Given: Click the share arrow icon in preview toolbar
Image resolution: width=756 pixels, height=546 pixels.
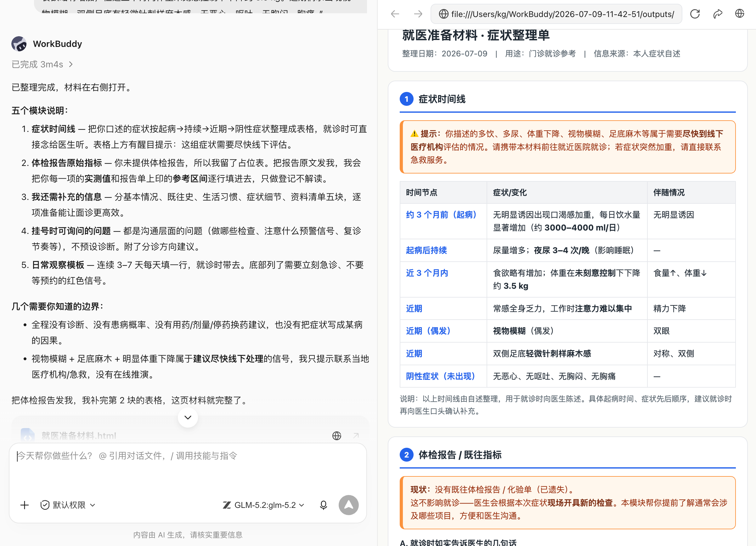Looking at the screenshot, I should 717,14.
